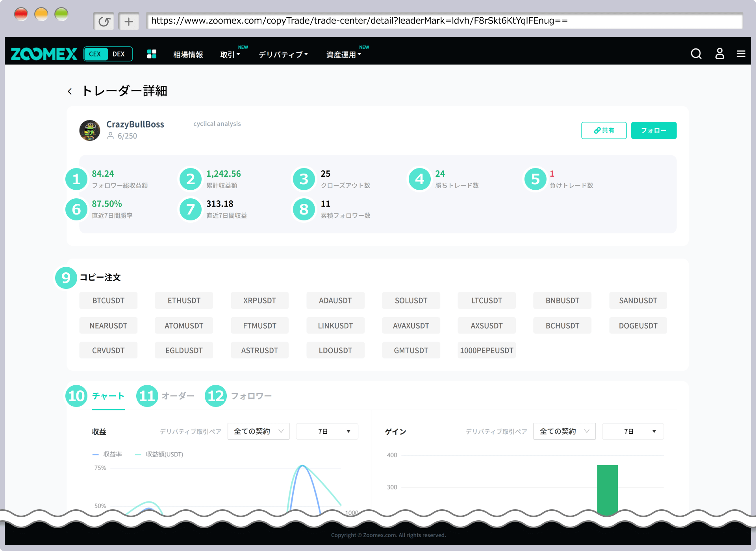Select the AVAXUSDT pair chip
Viewport: 756px width, 551px height.
tap(411, 326)
